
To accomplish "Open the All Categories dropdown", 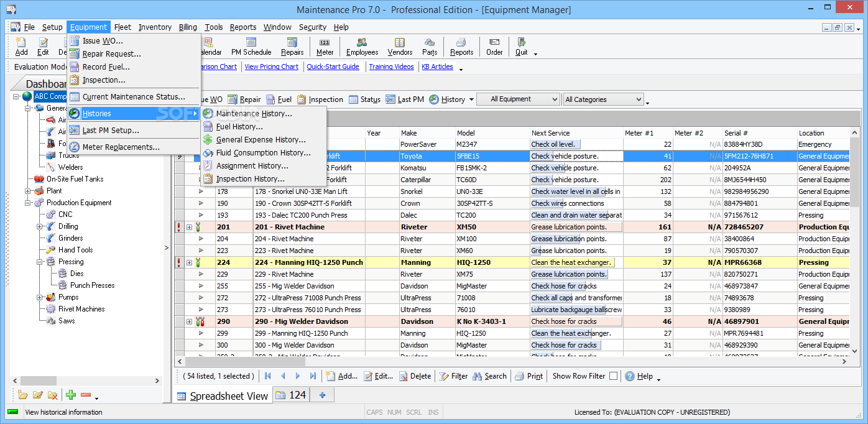I will point(603,99).
